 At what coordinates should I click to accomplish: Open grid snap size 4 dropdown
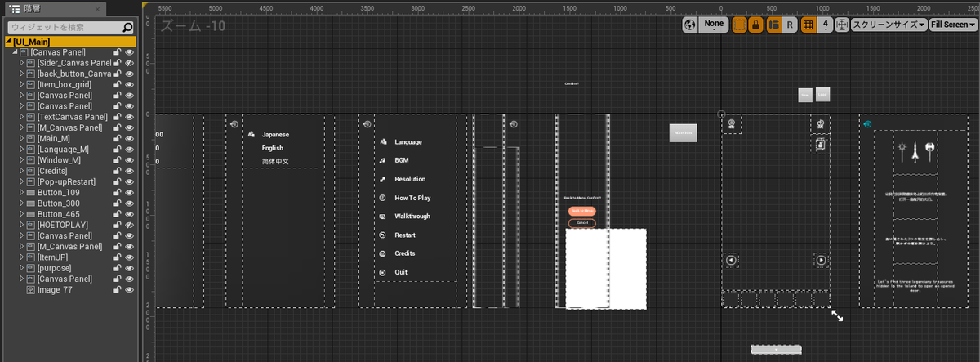[825, 25]
